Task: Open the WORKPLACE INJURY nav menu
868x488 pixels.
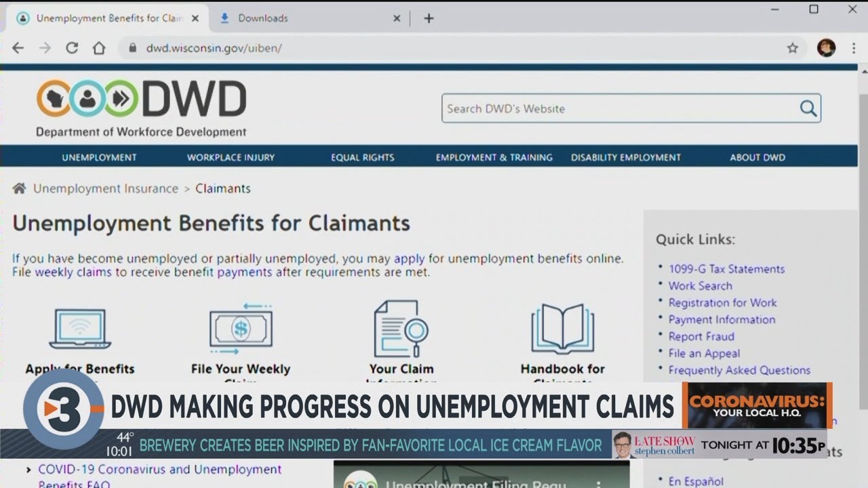Action: (x=231, y=157)
